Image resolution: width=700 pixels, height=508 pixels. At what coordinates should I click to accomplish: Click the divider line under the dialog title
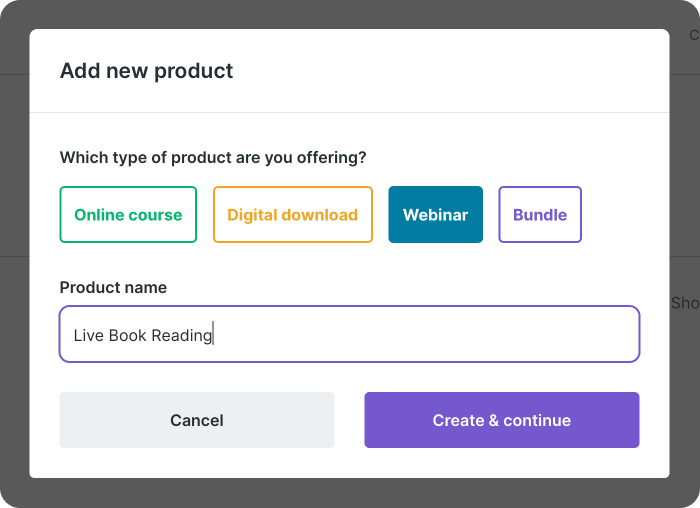(349, 112)
